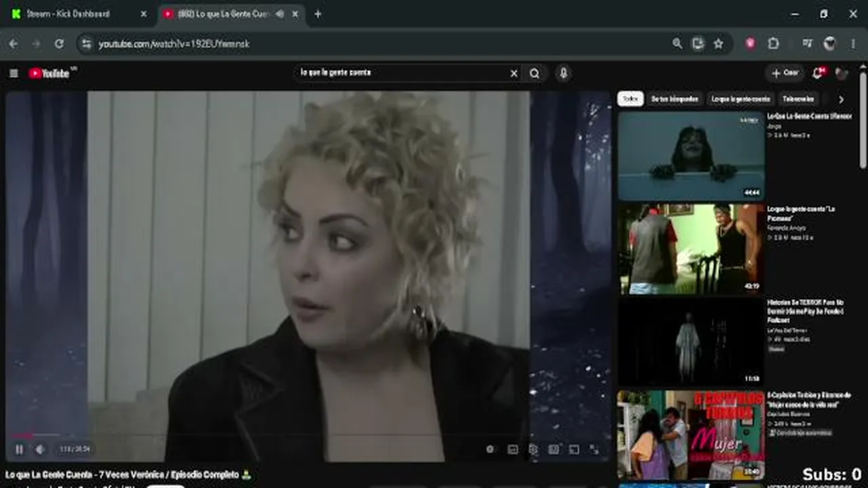Close the Kick Dashboard browser tab
The height and width of the screenshot is (488, 868).
click(x=143, y=14)
